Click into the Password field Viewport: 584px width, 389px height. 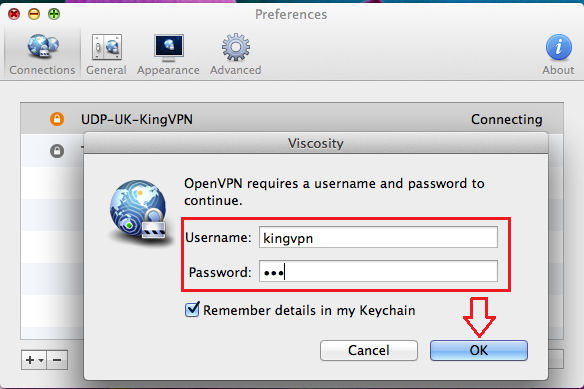(x=378, y=271)
